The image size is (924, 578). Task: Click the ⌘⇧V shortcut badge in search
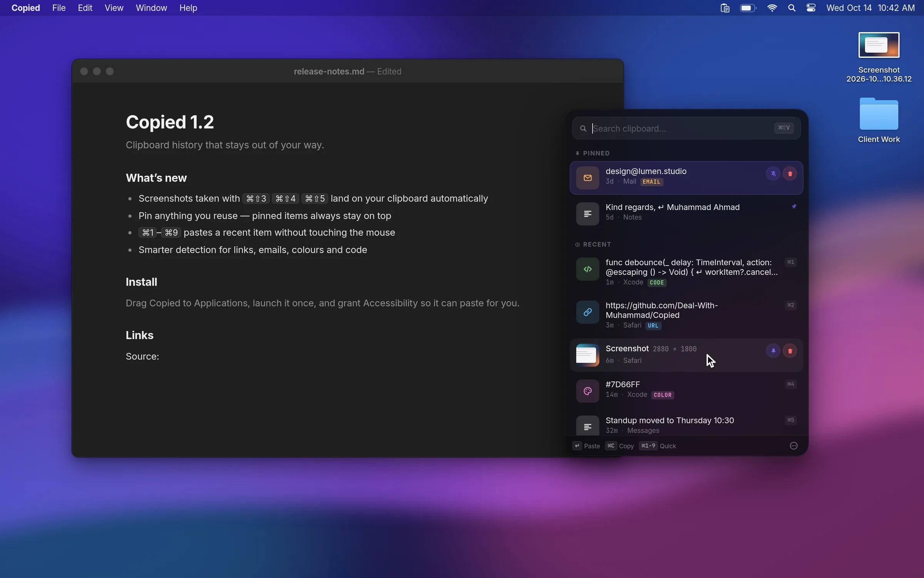[x=784, y=128]
